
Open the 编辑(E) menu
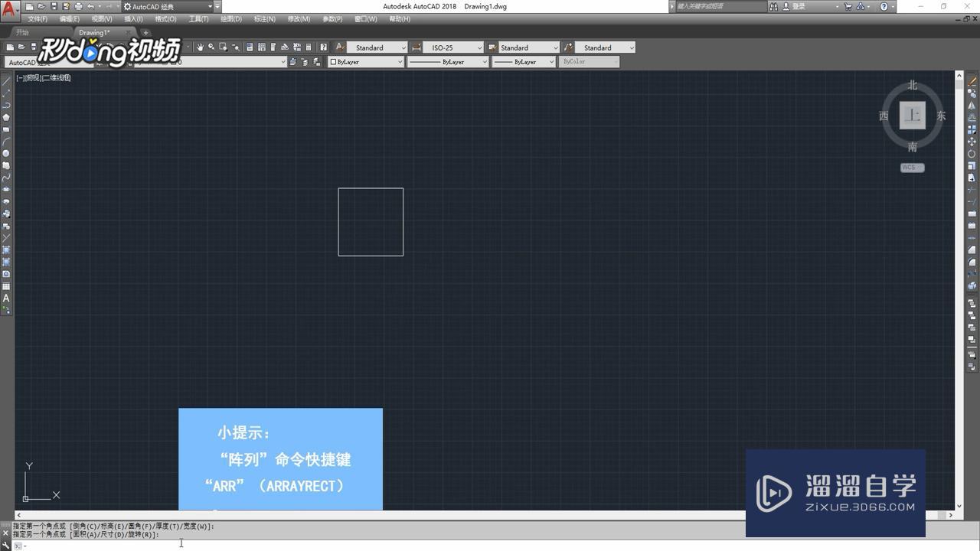[x=70, y=19]
